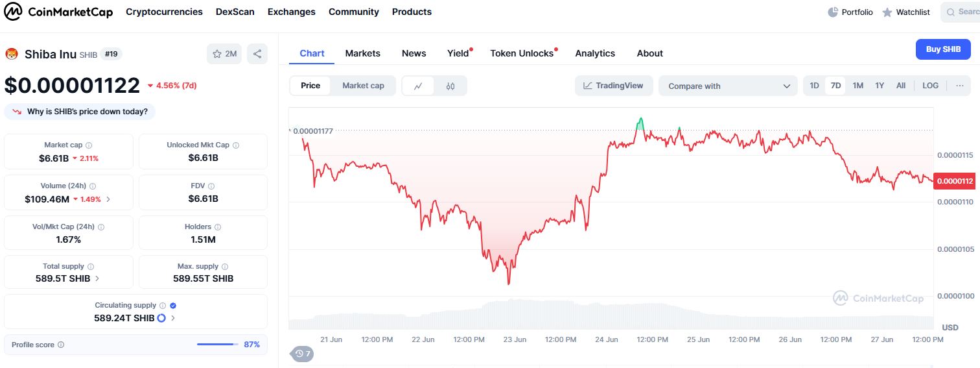Open Exchanges menu

(292, 12)
